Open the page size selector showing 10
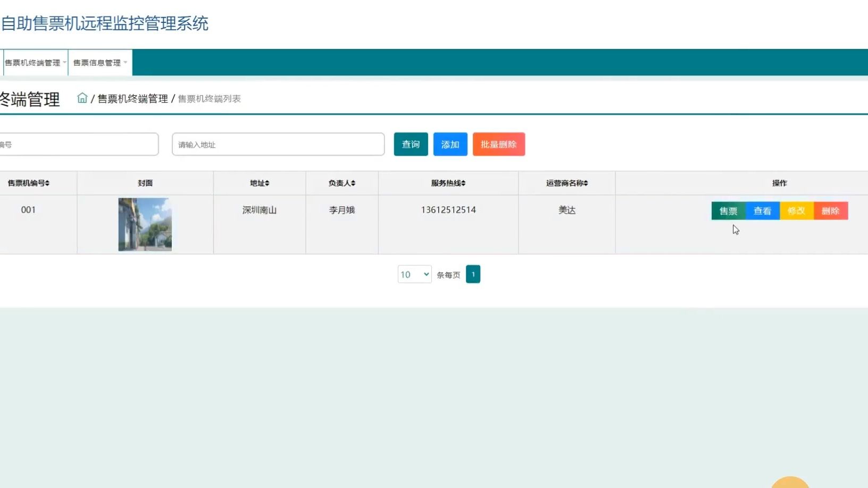The height and width of the screenshot is (488, 868). (414, 274)
